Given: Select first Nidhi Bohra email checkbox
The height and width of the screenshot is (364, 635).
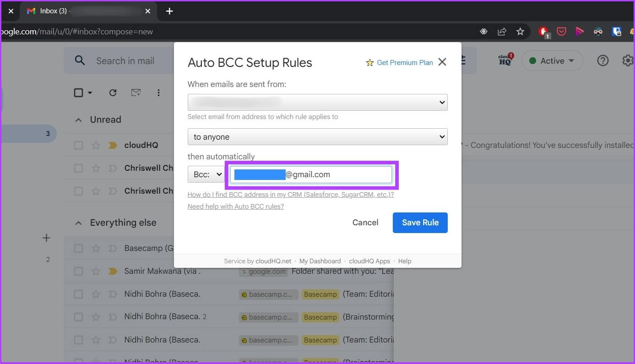Looking at the screenshot, I should click(78, 294).
